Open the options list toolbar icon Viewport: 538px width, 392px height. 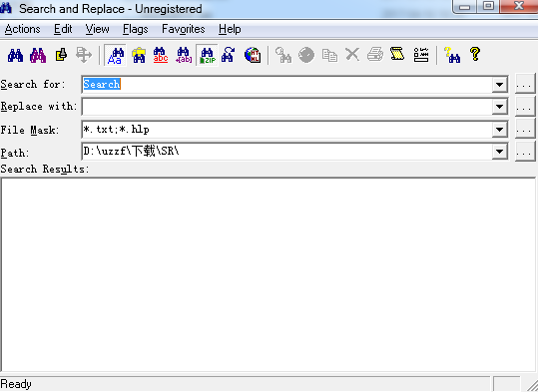[421, 55]
